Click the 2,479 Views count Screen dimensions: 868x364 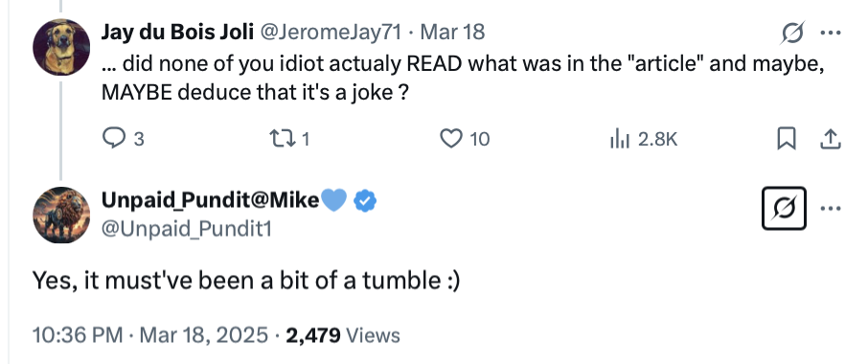[x=343, y=335]
